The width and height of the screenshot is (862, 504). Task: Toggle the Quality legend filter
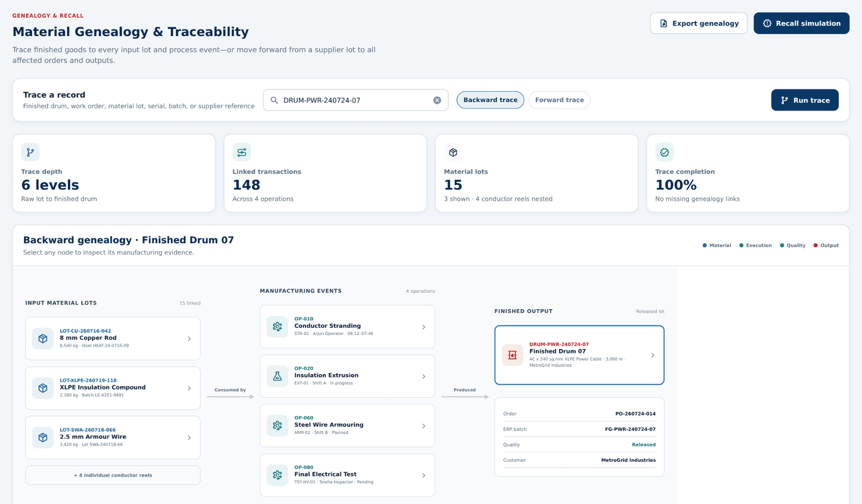[x=793, y=246]
